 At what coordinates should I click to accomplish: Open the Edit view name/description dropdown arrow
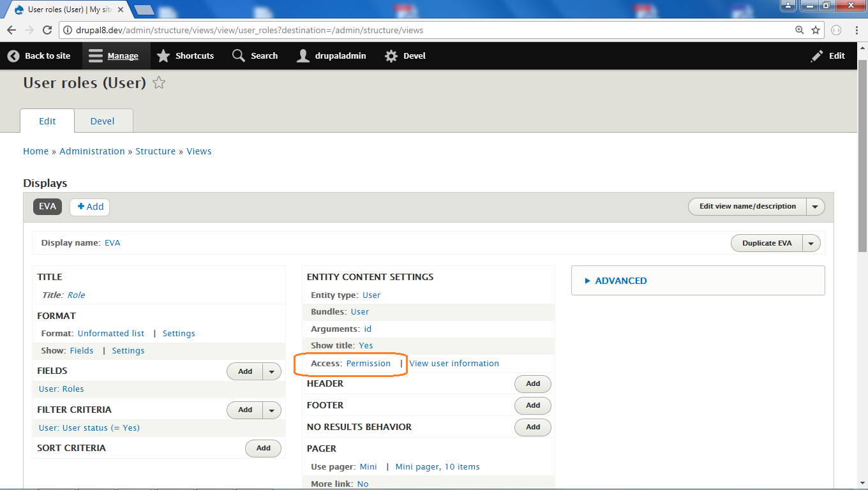[815, 207]
